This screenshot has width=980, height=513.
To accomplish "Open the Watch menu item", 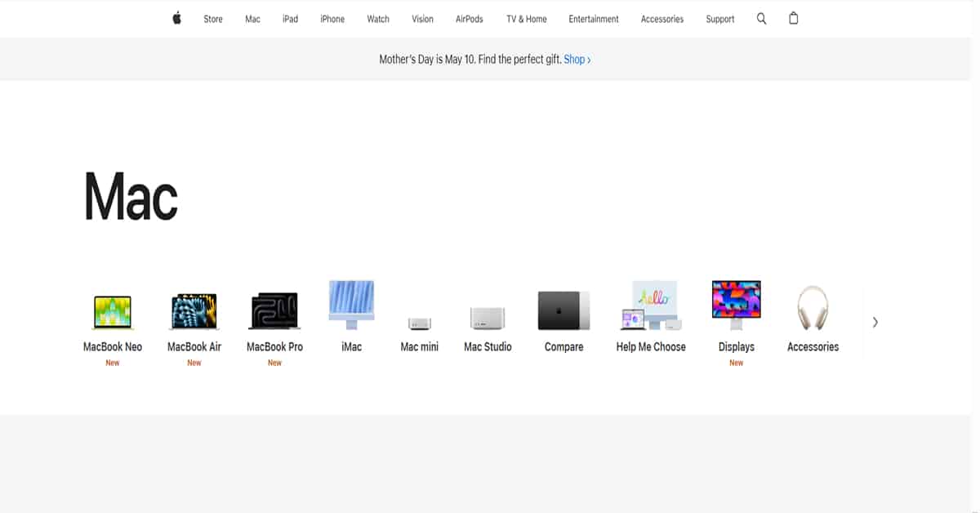I will tap(378, 19).
